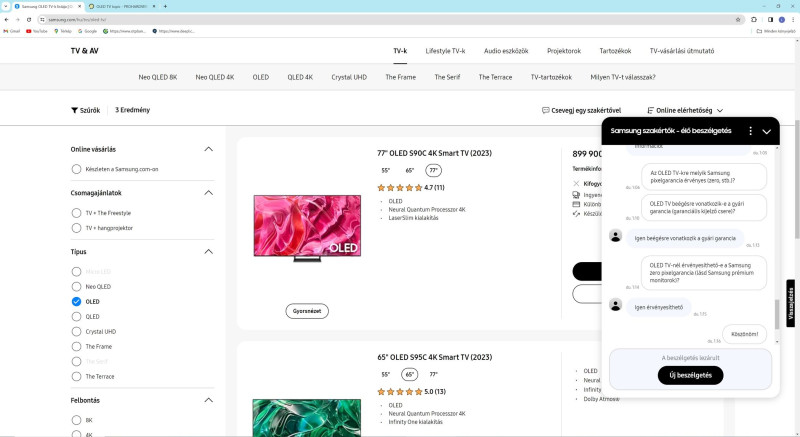The image size is (800, 437).
Task: Bookmark this page with the star icon
Action: click(738, 19)
